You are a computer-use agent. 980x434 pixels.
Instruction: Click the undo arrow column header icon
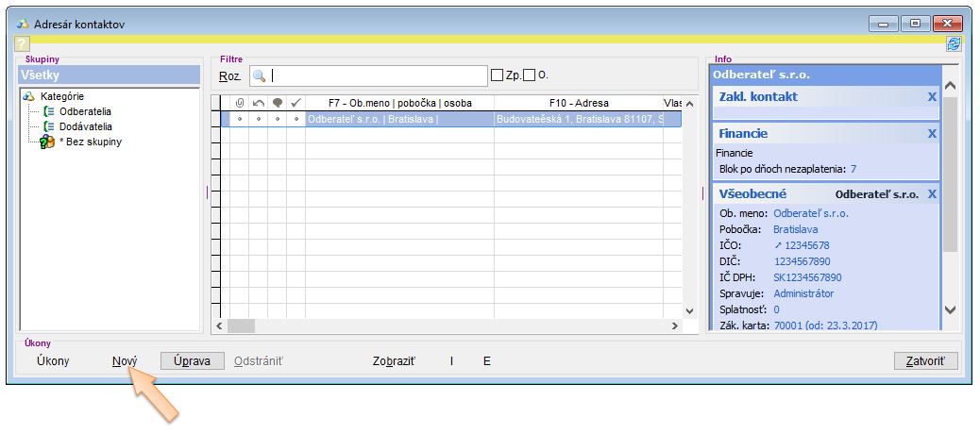(x=259, y=103)
